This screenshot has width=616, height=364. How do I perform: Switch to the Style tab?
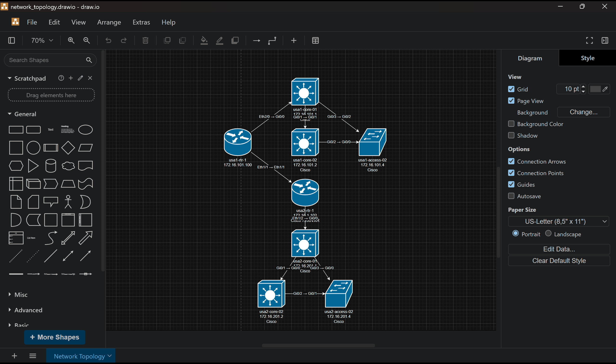pos(588,58)
